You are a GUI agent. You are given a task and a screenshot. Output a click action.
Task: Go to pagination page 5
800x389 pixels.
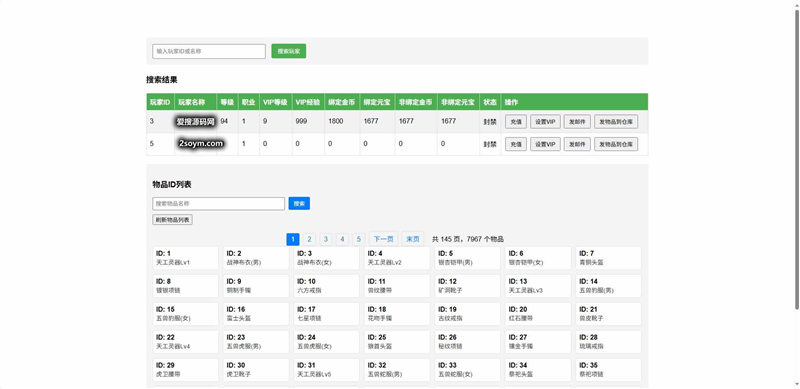[x=359, y=239]
